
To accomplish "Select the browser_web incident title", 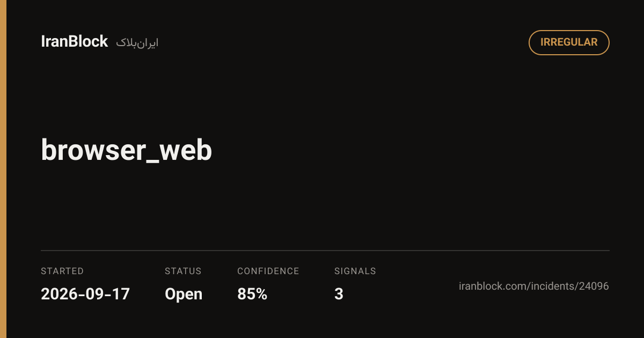I will pos(127,151).
